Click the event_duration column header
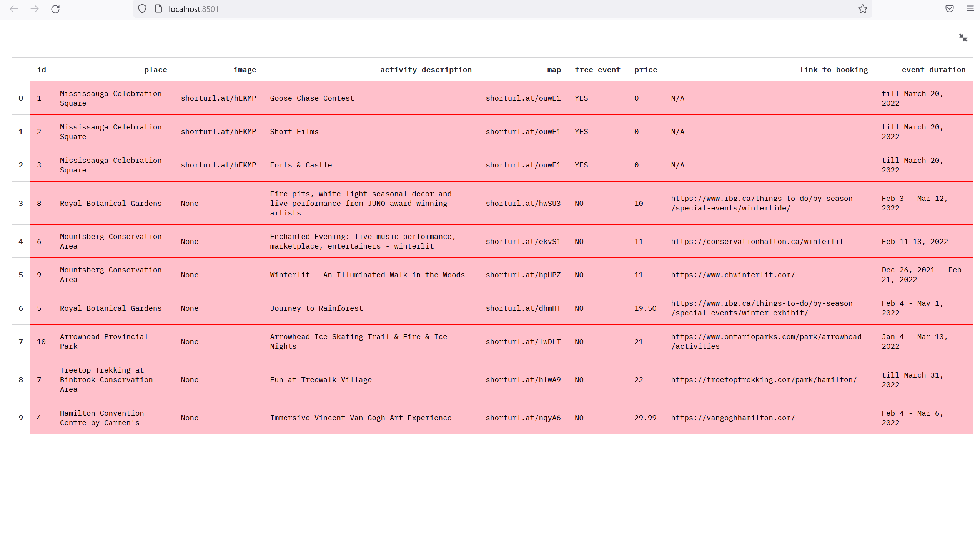This screenshot has height=560, width=980. 933,70
